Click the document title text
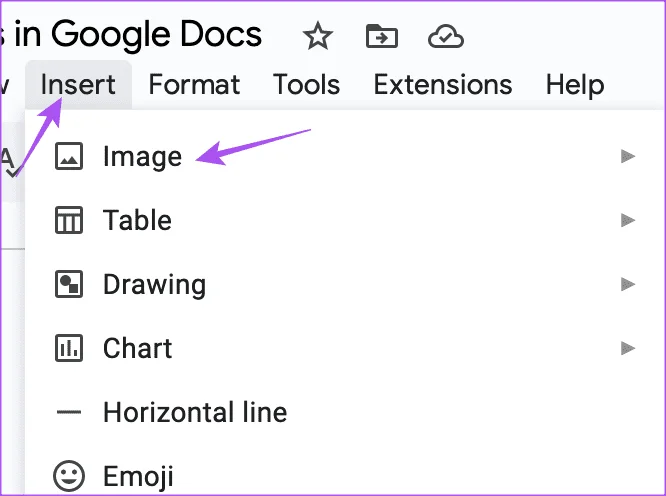Viewport: 666px width, 496px height. point(131,35)
